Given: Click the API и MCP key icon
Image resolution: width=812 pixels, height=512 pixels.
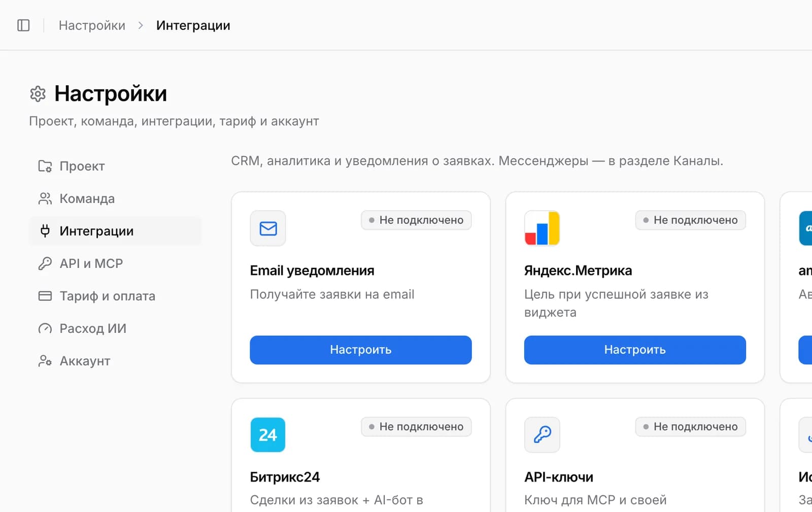Looking at the screenshot, I should [x=45, y=263].
